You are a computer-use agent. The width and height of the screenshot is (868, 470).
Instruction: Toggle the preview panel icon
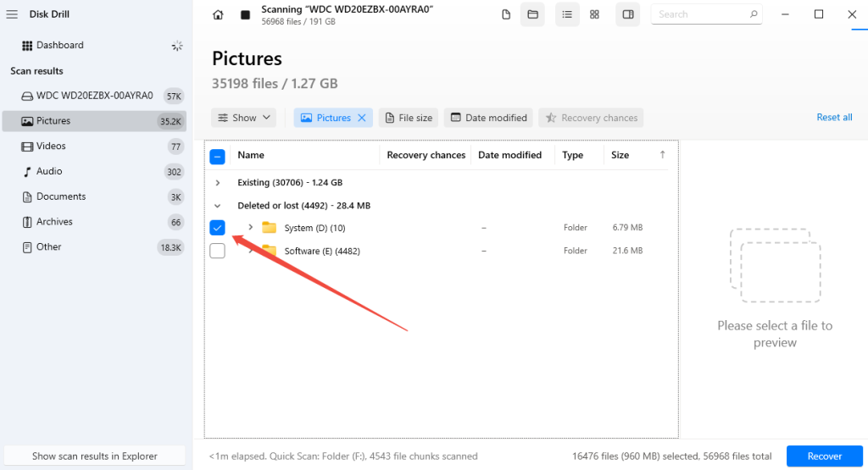pyautogui.click(x=628, y=14)
